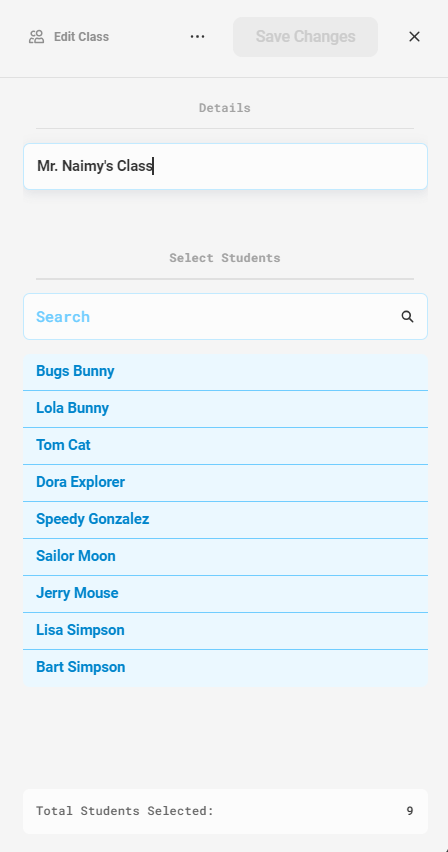Click the class name input field

(225, 166)
